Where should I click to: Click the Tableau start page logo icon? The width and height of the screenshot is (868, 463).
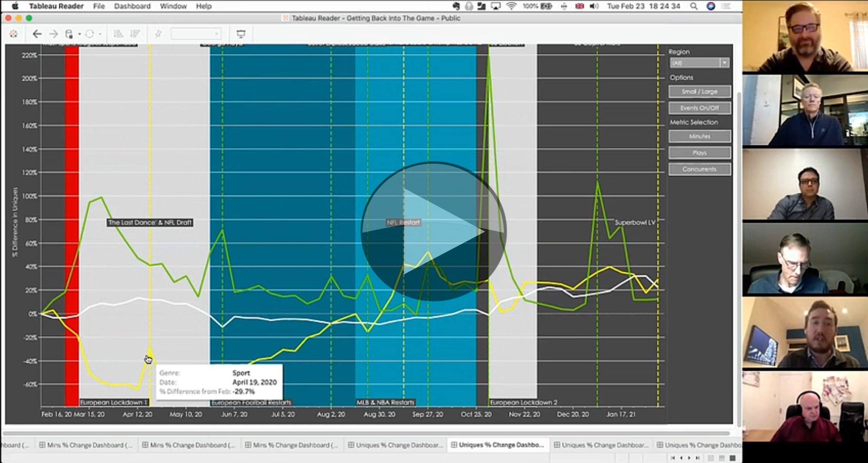pyautogui.click(x=14, y=34)
